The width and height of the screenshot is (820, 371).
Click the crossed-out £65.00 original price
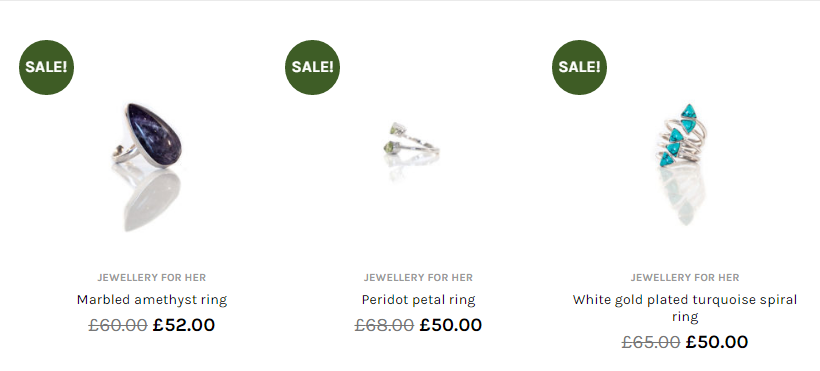[x=651, y=342]
